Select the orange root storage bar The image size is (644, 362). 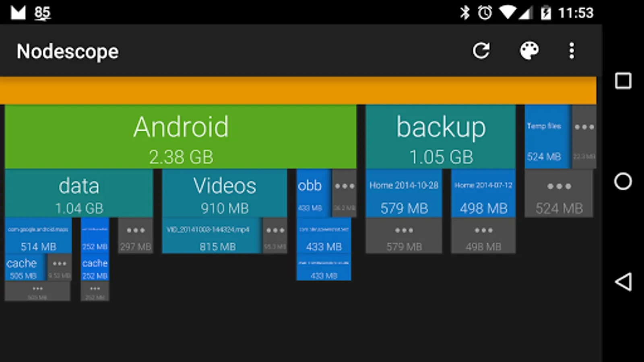298,90
